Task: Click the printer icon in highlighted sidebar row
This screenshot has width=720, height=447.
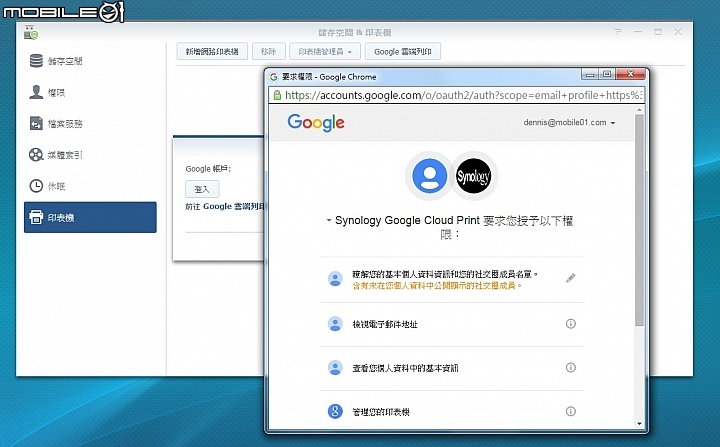Action: point(36,217)
